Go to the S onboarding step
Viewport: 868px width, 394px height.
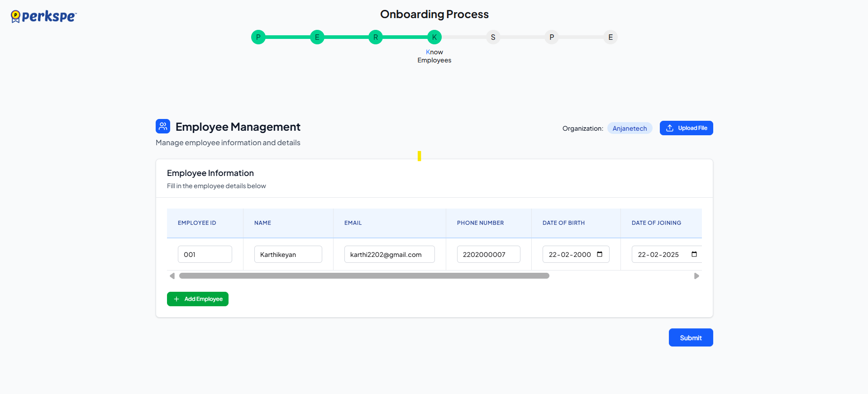[x=493, y=37]
